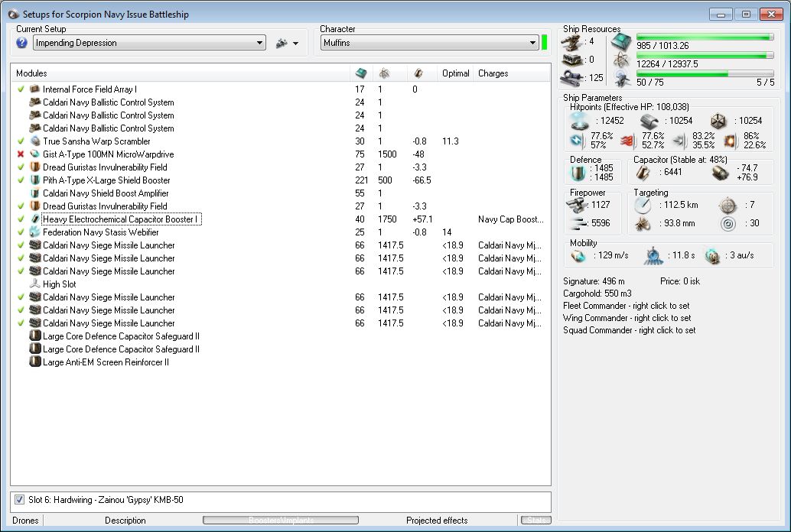Expand the Character dropdown showing Muffins
The width and height of the screenshot is (791, 532).
click(x=429, y=43)
